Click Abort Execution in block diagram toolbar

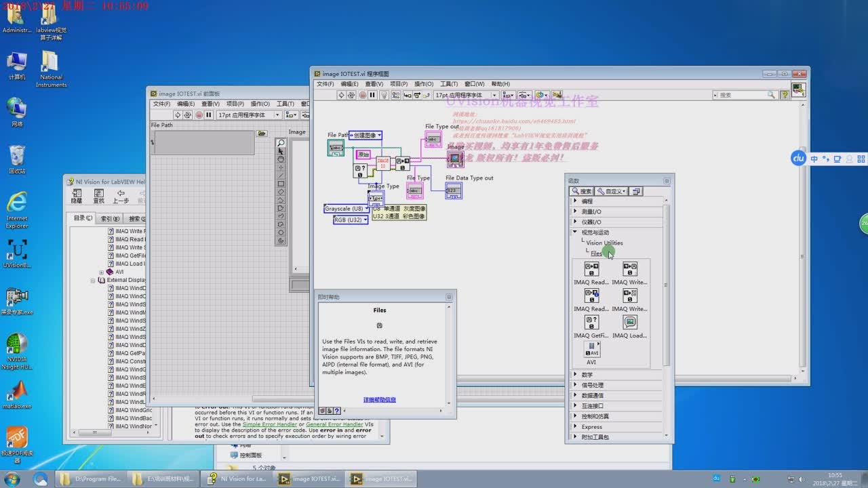(x=363, y=95)
